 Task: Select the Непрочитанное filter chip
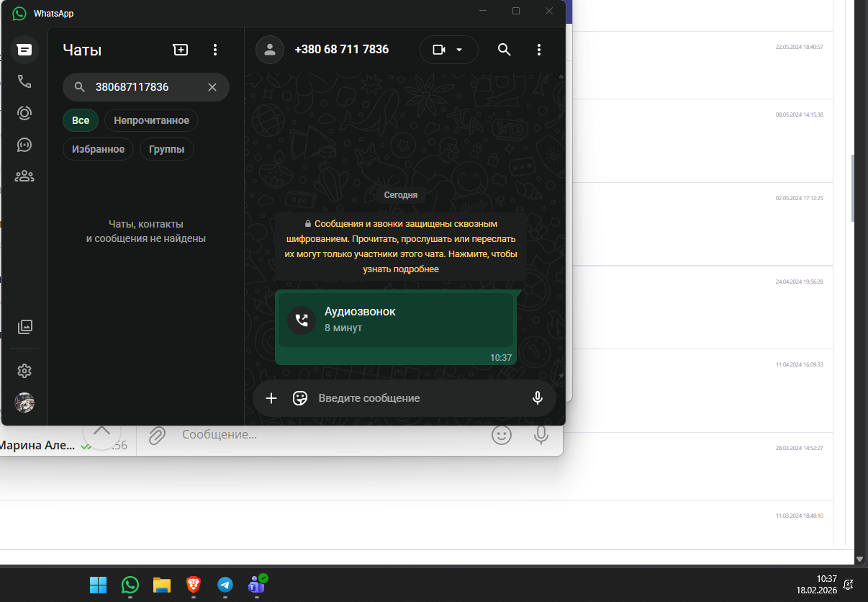click(151, 120)
